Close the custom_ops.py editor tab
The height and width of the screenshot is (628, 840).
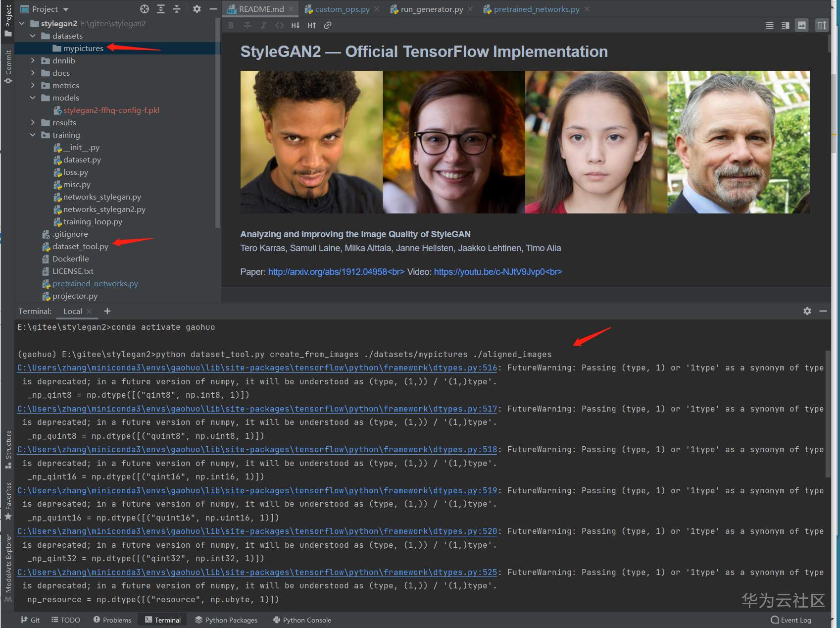pos(377,9)
